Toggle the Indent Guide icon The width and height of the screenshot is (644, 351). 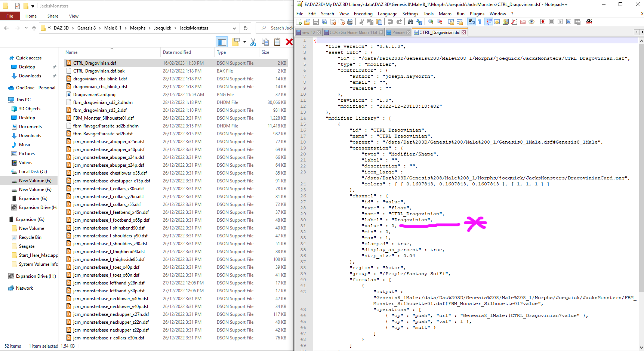489,22
